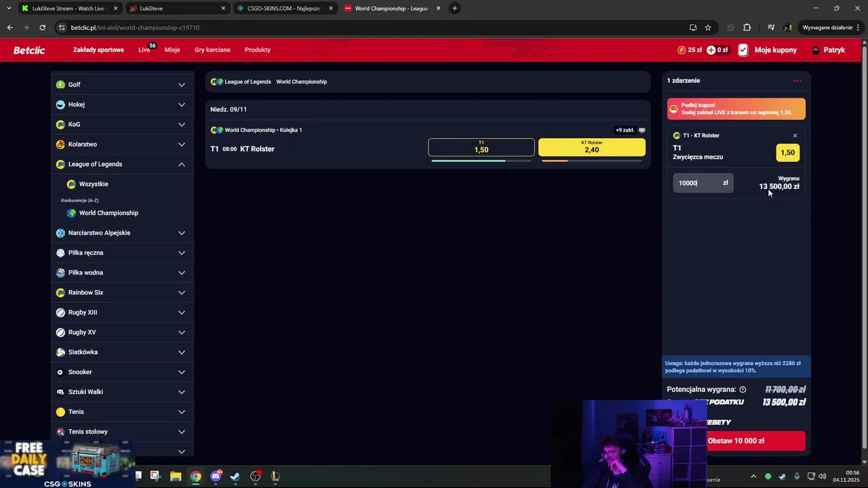Open OBS icon in the taskbar

(x=256, y=476)
